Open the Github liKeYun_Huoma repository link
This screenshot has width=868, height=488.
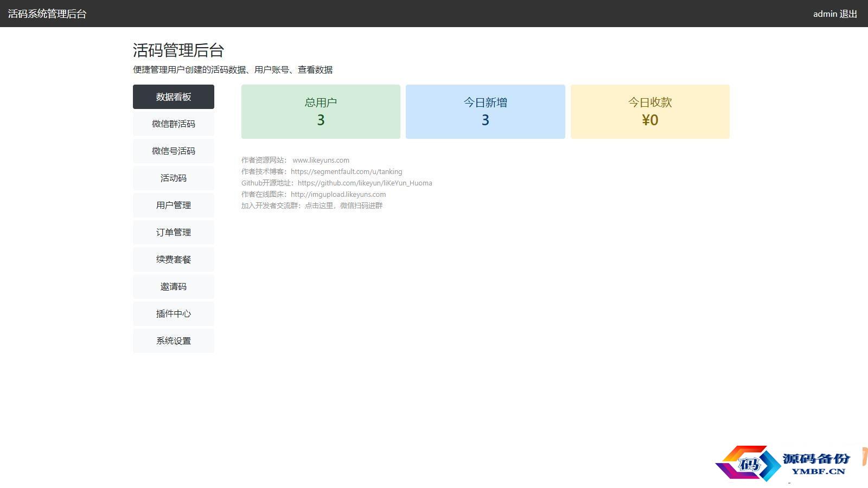365,183
